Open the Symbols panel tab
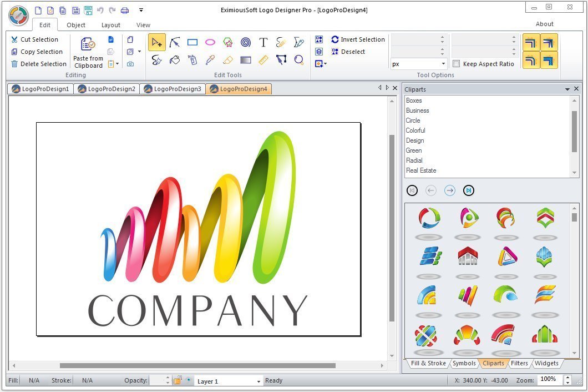Image resolution: width=588 pixels, height=392 pixels. [464, 363]
